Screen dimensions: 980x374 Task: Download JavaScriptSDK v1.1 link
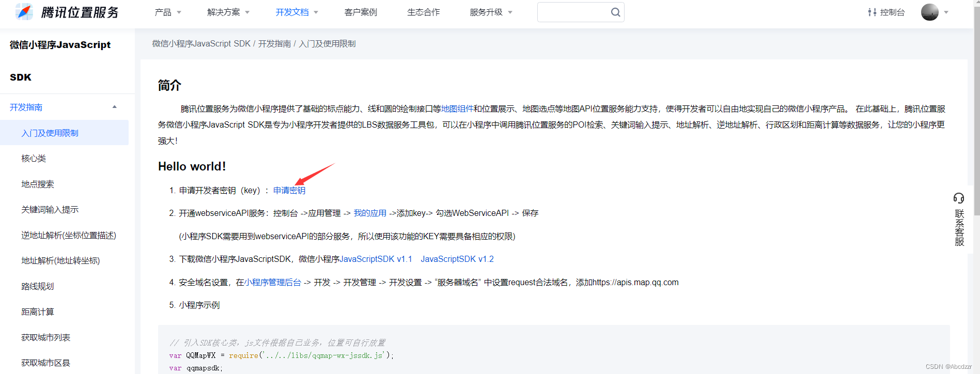376,259
